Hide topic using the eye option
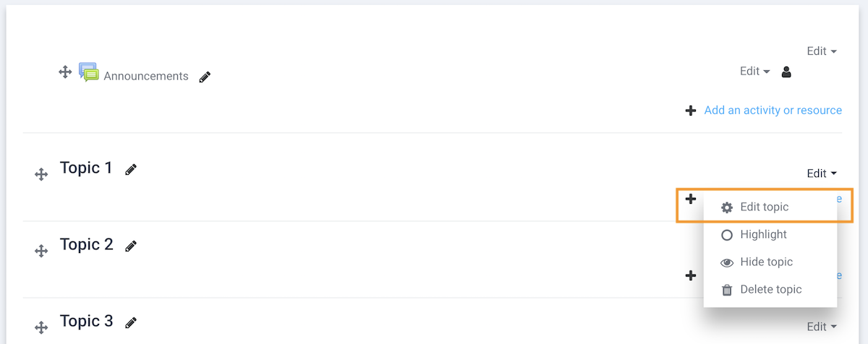 [765, 262]
